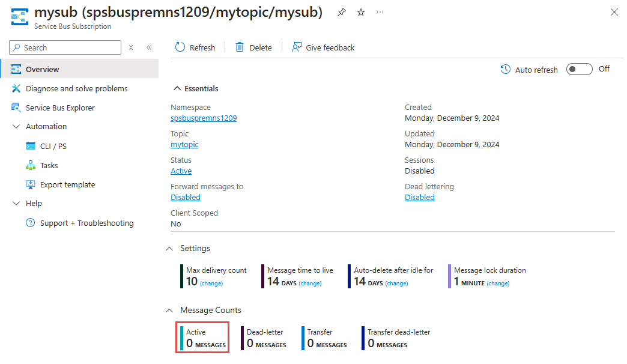Collapse the sidebar with double chevron

[149, 47]
